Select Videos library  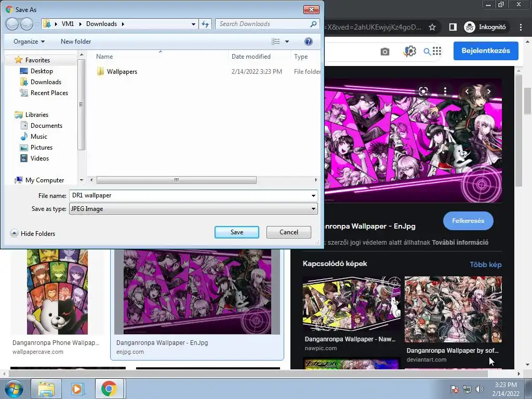(39, 158)
